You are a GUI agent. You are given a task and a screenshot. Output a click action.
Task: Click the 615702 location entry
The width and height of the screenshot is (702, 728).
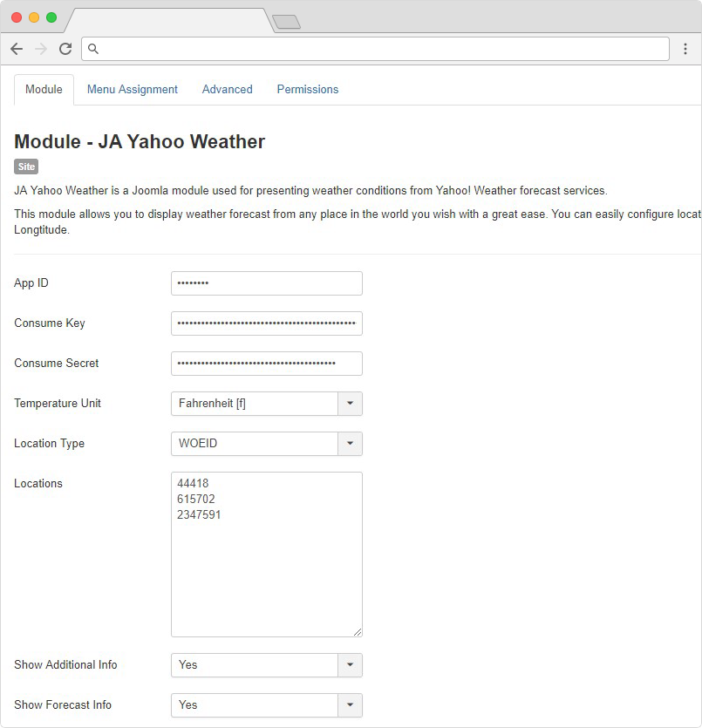196,499
